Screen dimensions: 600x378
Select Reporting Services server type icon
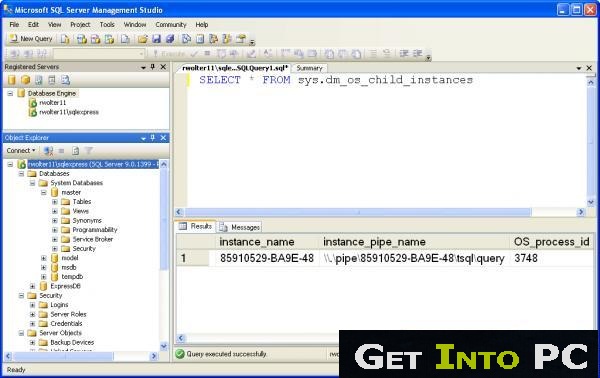tap(39, 80)
